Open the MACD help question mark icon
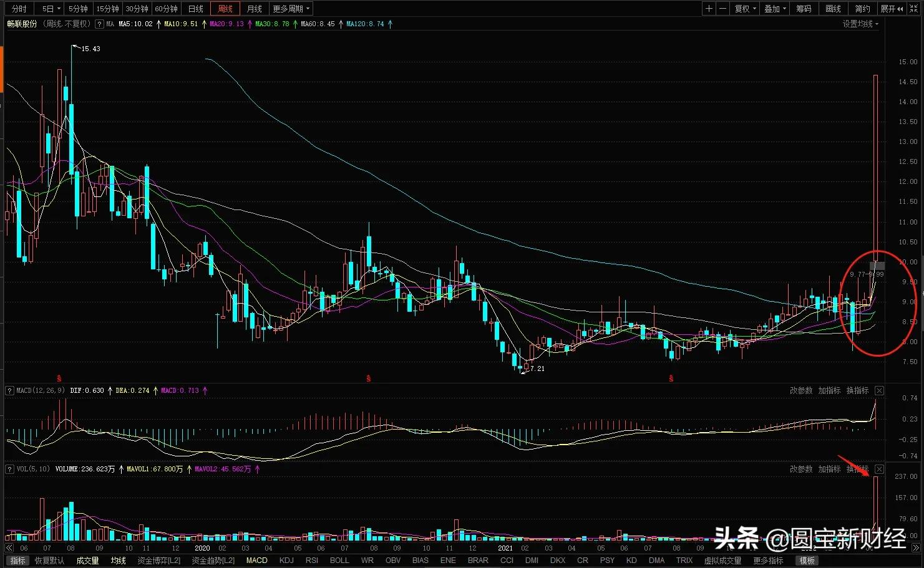The height and width of the screenshot is (568, 924). pos(9,390)
